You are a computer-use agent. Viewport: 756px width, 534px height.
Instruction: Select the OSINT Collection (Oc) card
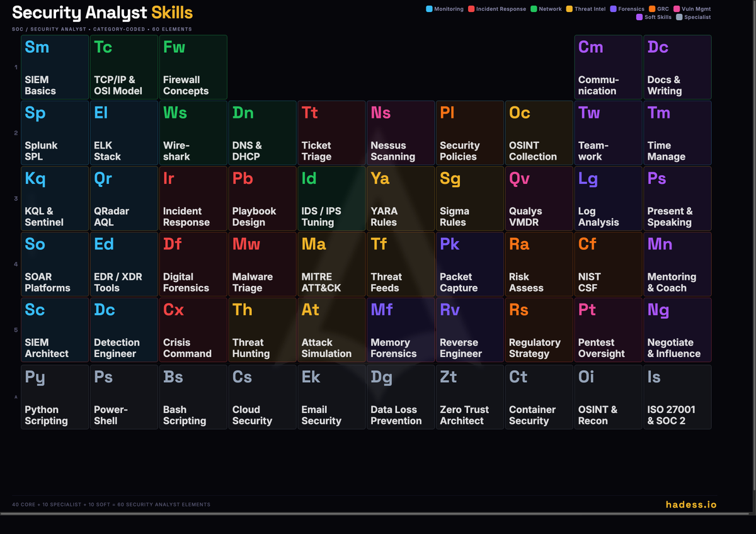pyautogui.click(x=539, y=133)
